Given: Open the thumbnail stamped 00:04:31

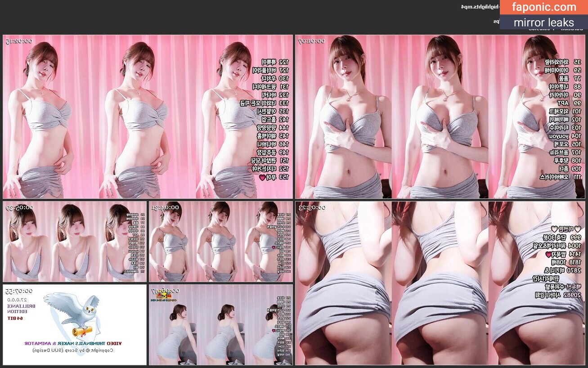Looking at the screenshot, I should pos(220,242).
